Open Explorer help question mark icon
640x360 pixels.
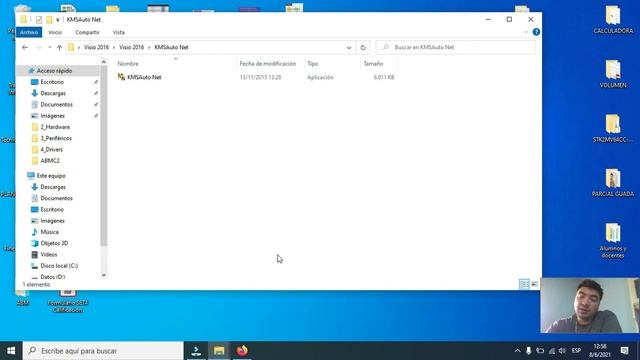point(536,32)
